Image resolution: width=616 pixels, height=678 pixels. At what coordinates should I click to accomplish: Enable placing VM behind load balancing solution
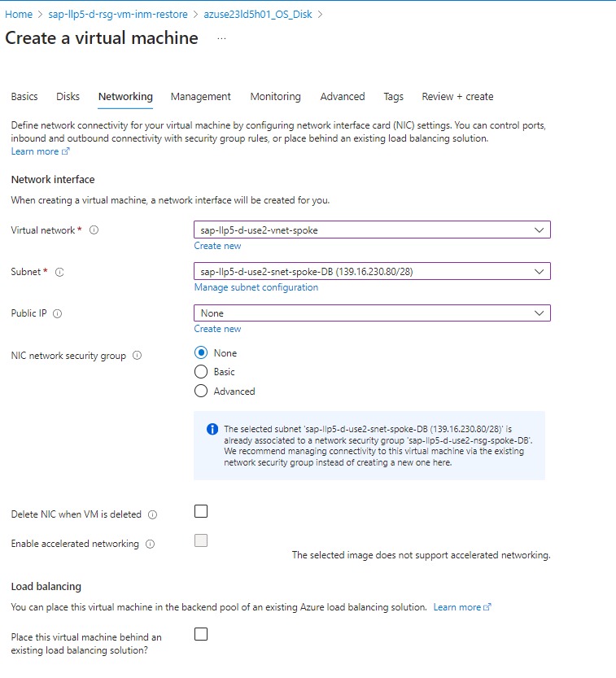click(x=201, y=634)
